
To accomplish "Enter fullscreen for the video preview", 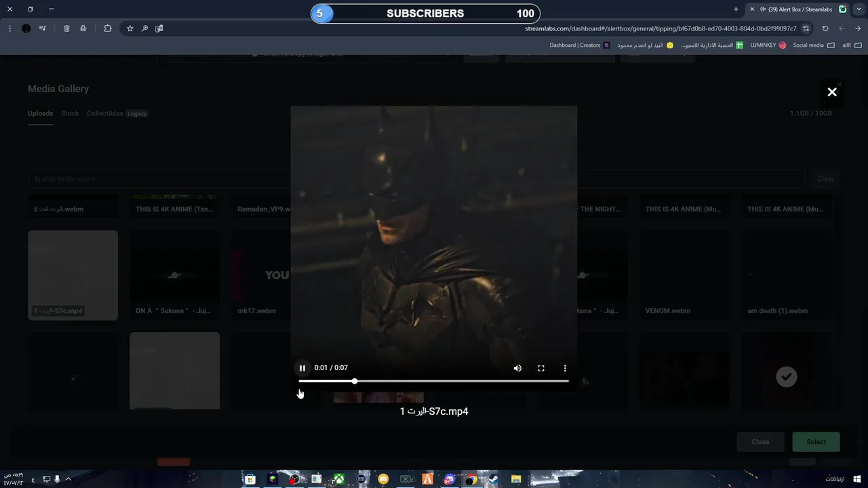I will point(541,368).
